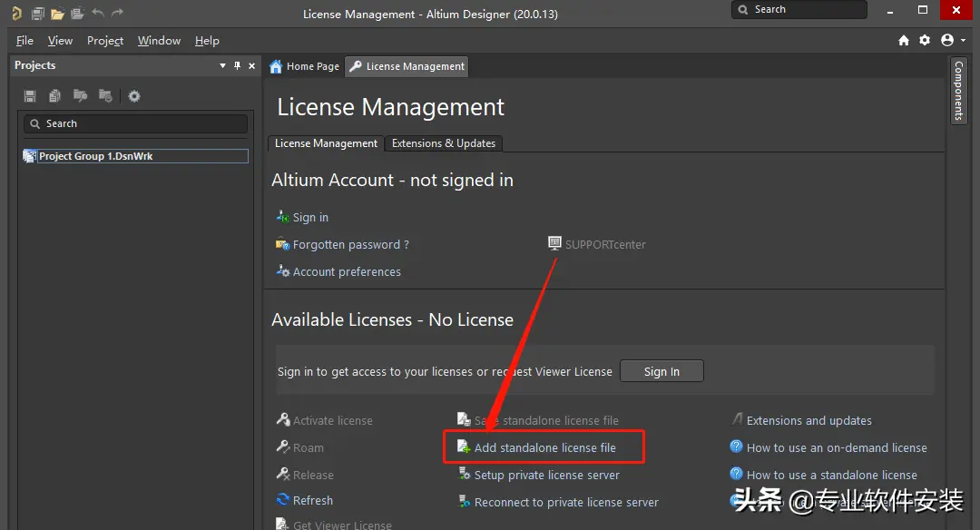The image size is (980, 530).
Task: Open the Help menu
Action: click(207, 41)
